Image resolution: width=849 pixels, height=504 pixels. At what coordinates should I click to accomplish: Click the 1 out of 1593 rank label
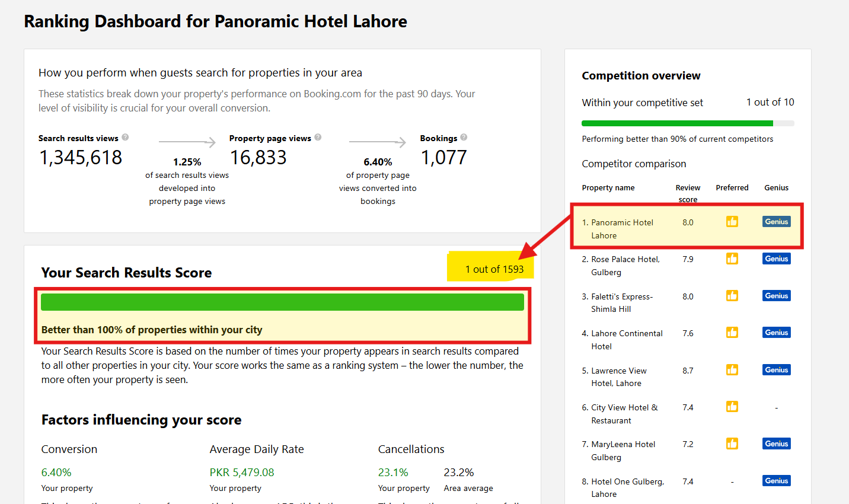point(494,269)
